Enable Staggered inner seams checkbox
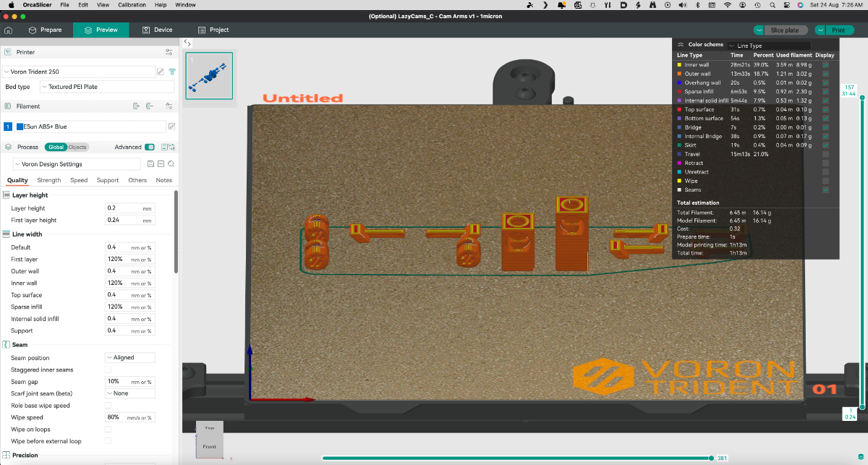Viewport: 868px width, 465px height. 109,370
